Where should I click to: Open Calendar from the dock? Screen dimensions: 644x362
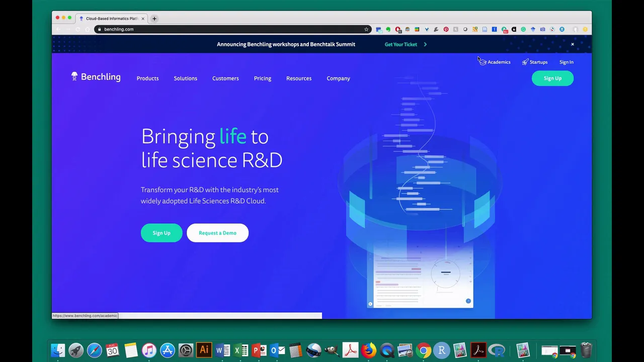click(113, 350)
